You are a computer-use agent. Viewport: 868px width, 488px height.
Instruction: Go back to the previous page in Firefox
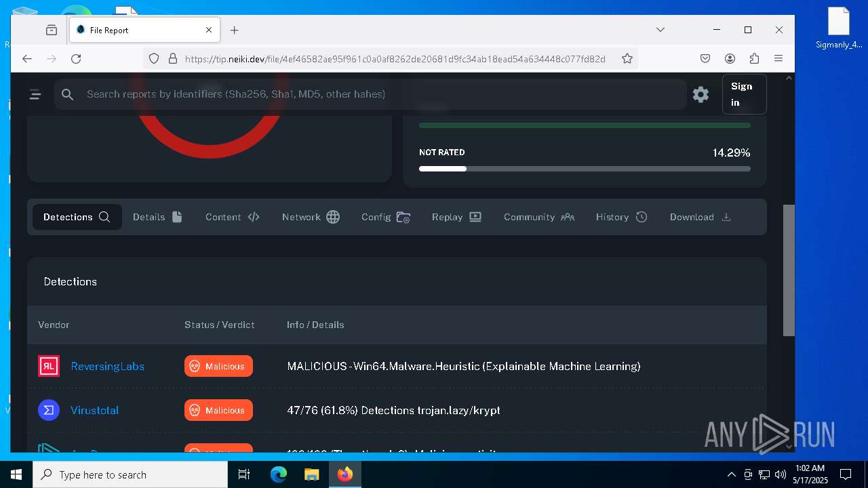(27, 59)
